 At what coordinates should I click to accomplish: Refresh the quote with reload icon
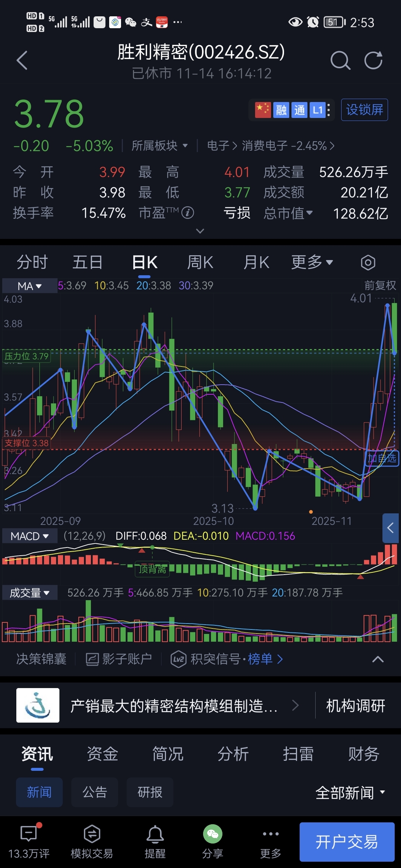click(373, 60)
